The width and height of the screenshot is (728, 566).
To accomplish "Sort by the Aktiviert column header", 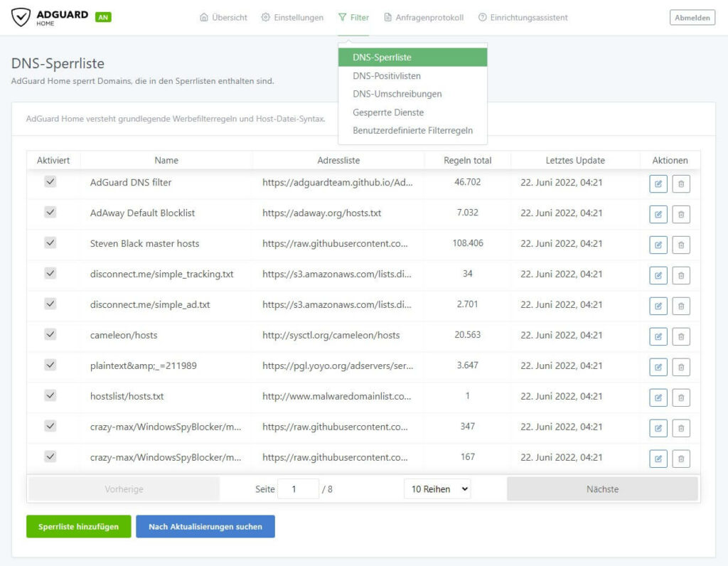I will (53, 160).
